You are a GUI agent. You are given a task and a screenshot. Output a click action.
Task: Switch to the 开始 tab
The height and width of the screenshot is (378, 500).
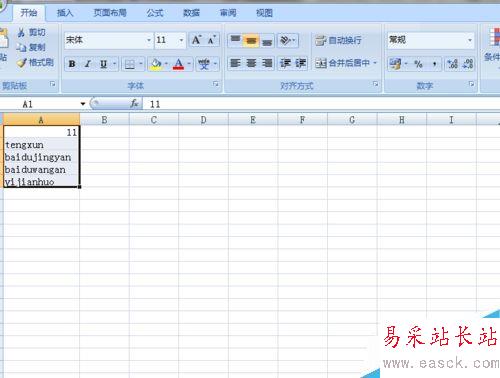(28, 13)
